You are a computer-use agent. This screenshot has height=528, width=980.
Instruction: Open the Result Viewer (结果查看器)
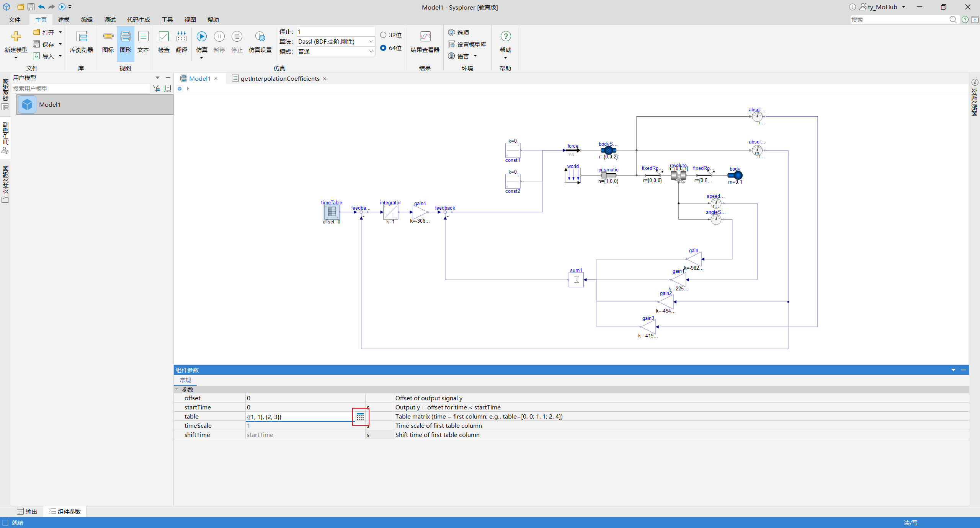[x=425, y=37]
